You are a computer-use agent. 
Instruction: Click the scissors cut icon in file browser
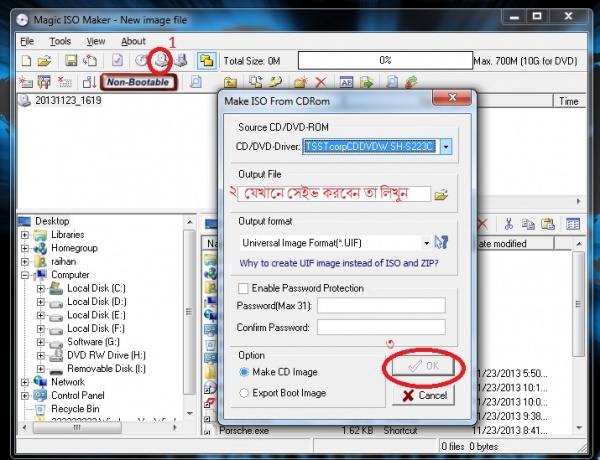508,224
